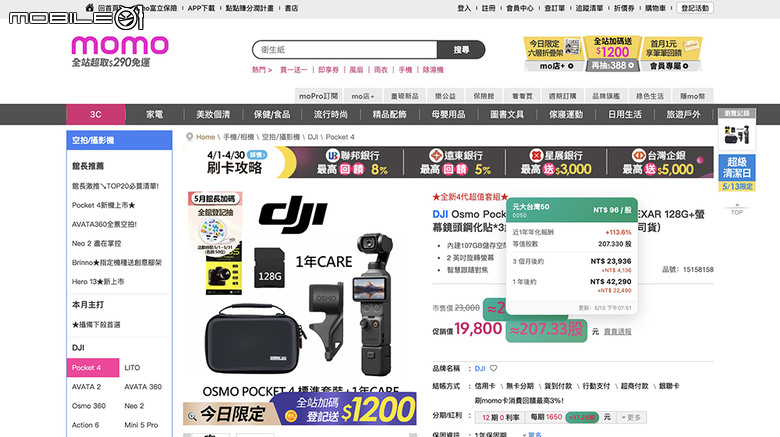Open recently viewed product thumbnail under 瀏覽記錄
This screenshot has width=780, height=437.
click(737, 134)
